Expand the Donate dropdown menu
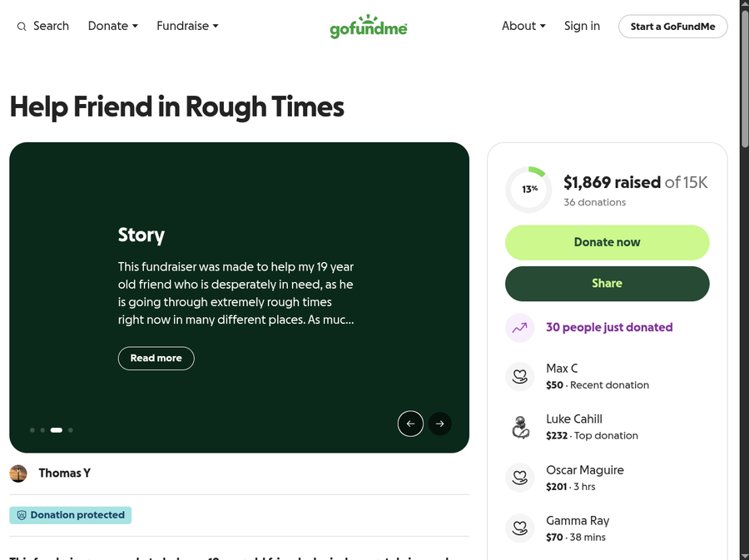This screenshot has height=560, width=749. [113, 26]
